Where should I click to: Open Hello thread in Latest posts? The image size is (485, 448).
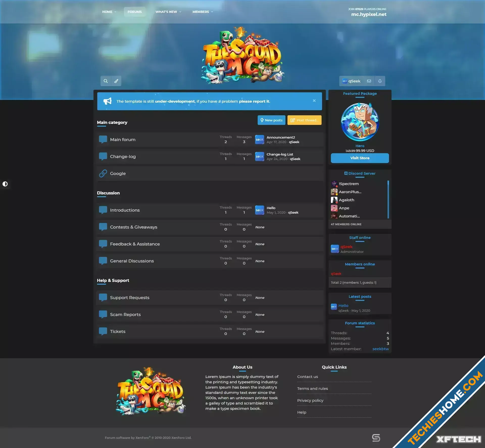[x=343, y=306]
